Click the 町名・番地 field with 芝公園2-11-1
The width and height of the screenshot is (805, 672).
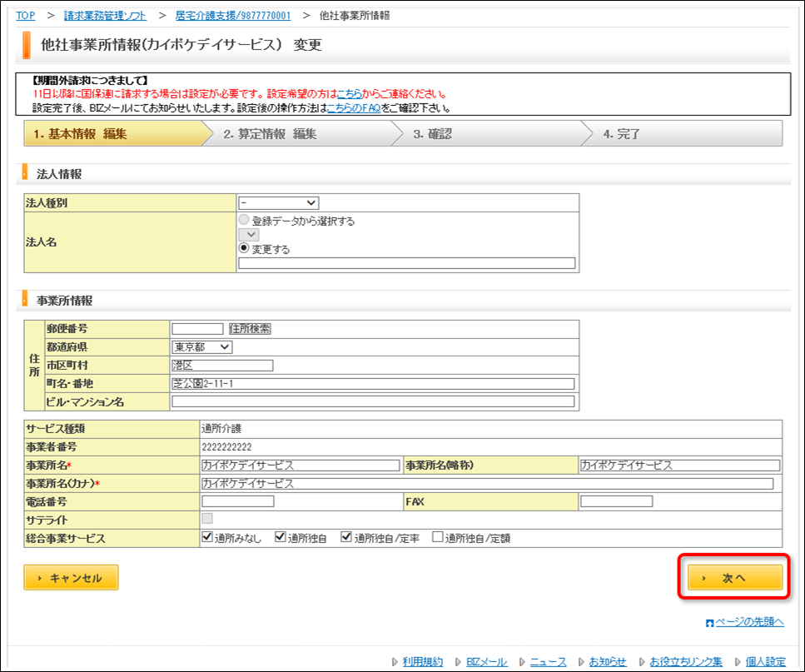(x=373, y=384)
